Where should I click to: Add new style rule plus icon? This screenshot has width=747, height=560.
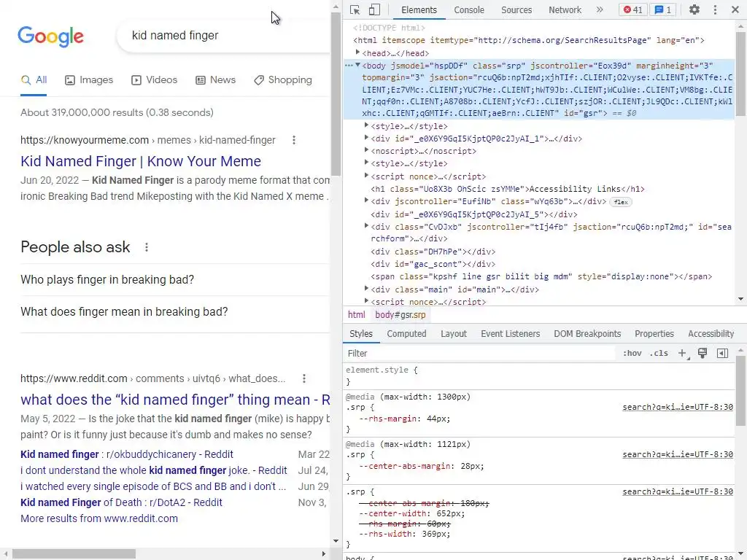[x=683, y=354]
